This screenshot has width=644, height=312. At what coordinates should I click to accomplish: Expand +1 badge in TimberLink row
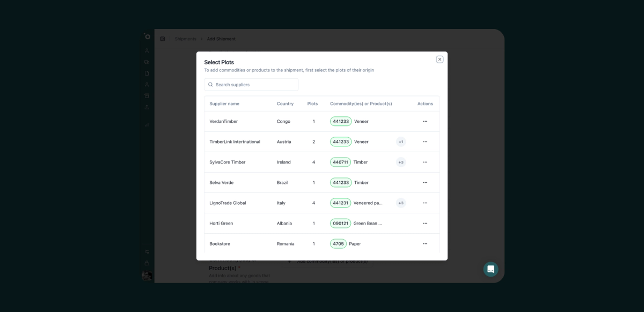coord(401,142)
